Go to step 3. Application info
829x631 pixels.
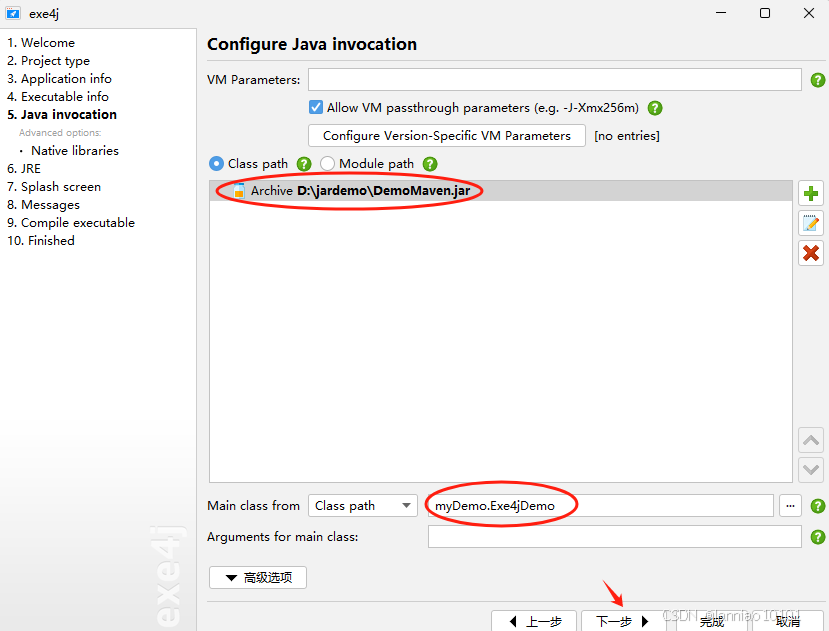tap(59, 78)
